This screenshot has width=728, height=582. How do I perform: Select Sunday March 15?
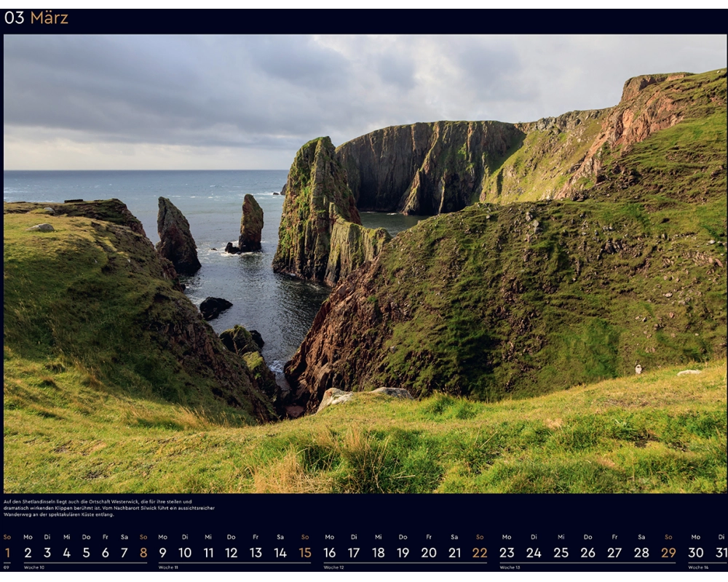tap(305, 553)
